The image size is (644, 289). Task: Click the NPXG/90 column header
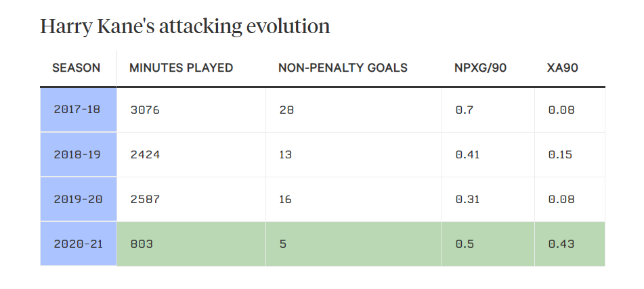[x=479, y=68]
